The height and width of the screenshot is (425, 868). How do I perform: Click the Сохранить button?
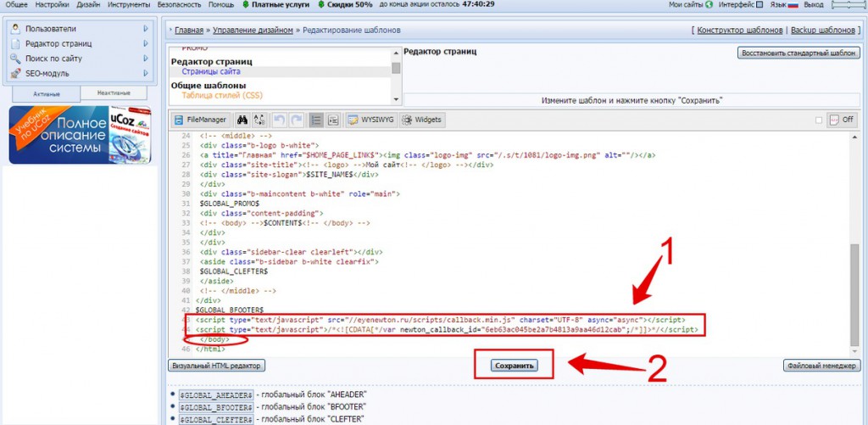click(x=515, y=366)
